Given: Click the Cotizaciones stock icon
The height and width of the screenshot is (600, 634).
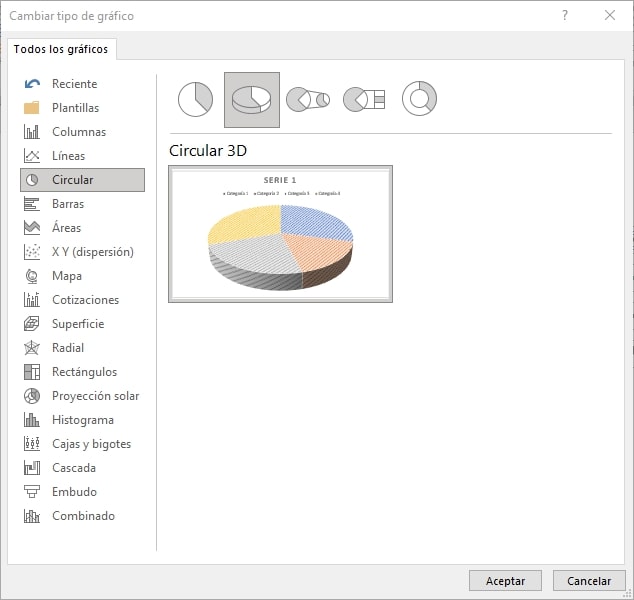Looking at the screenshot, I should tap(32, 300).
